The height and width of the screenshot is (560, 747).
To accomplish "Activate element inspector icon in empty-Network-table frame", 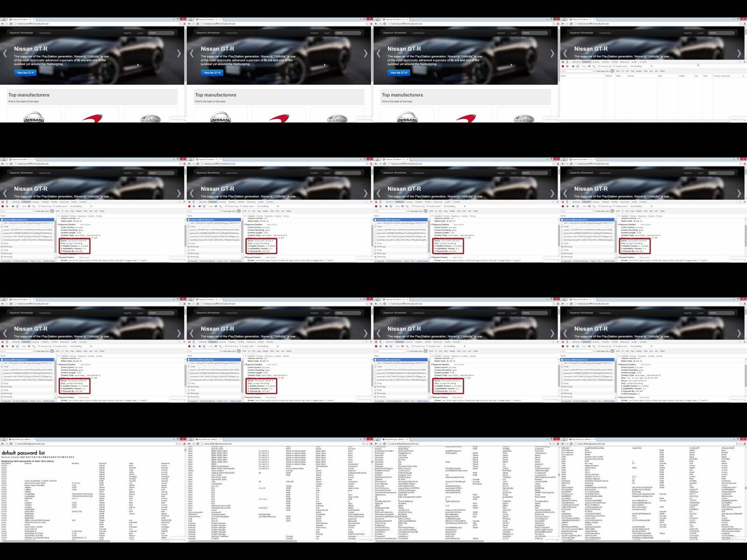I will coord(563,62).
